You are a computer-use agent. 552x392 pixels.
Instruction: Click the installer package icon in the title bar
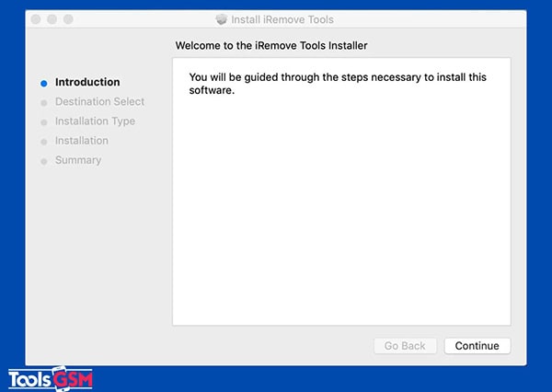222,19
